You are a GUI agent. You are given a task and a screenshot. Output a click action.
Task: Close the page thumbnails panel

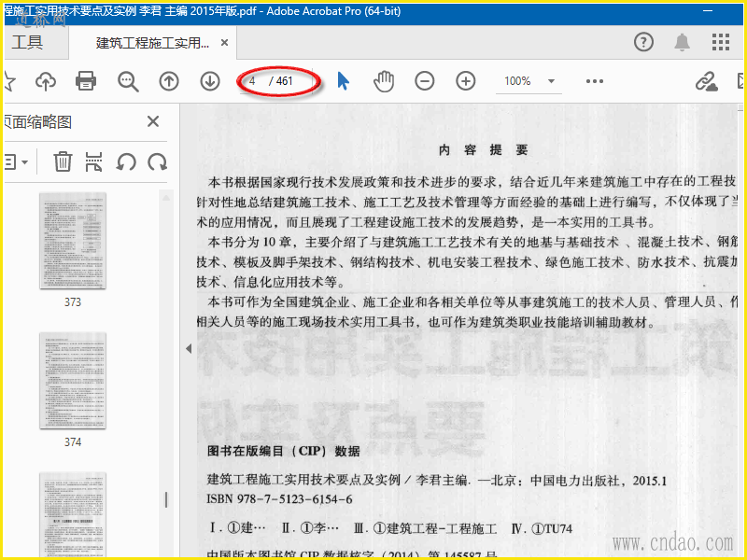point(153,121)
